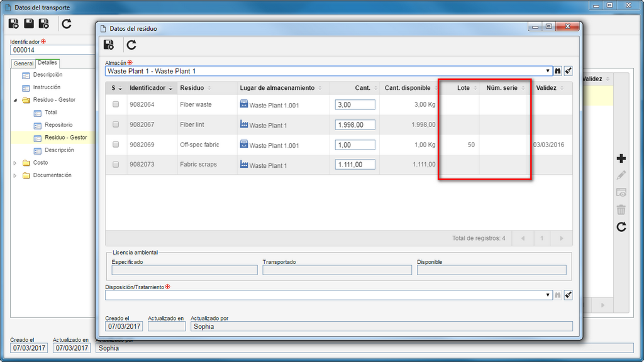Expand the Documentación tree node
The width and height of the screenshot is (644, 362).
pos(15,176)
